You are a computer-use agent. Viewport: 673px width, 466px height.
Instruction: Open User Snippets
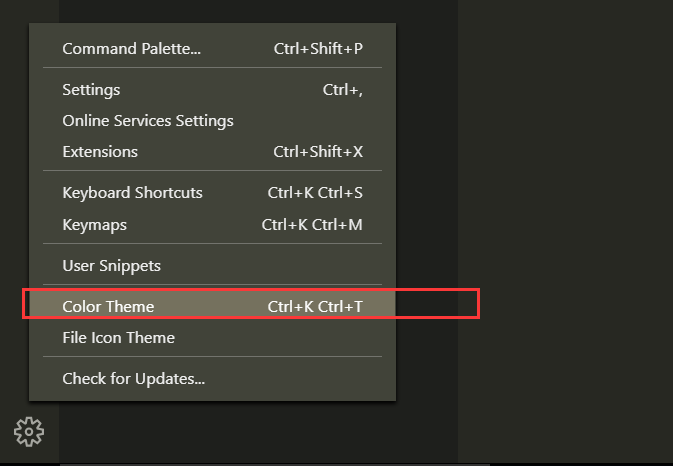coord(111,266)
